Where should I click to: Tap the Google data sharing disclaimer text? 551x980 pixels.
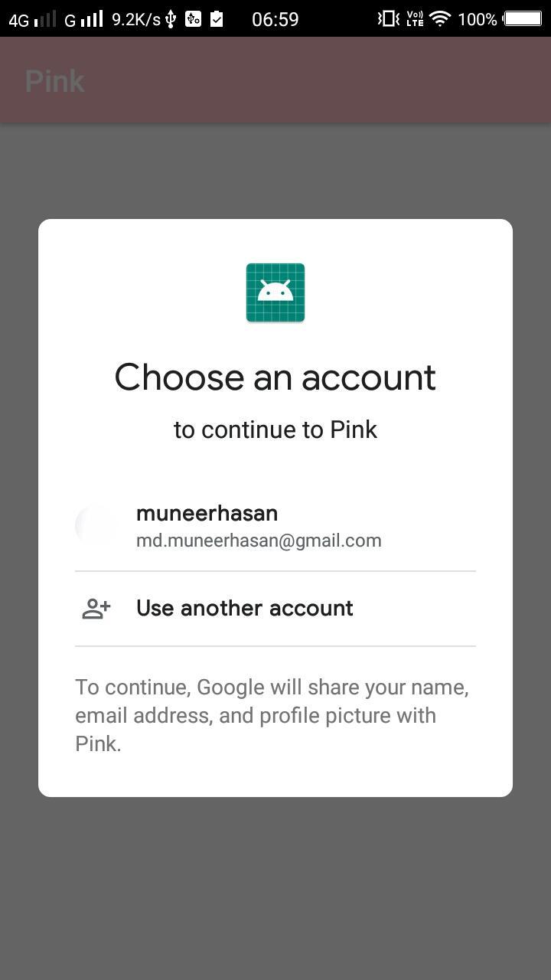tap(272, 715)
